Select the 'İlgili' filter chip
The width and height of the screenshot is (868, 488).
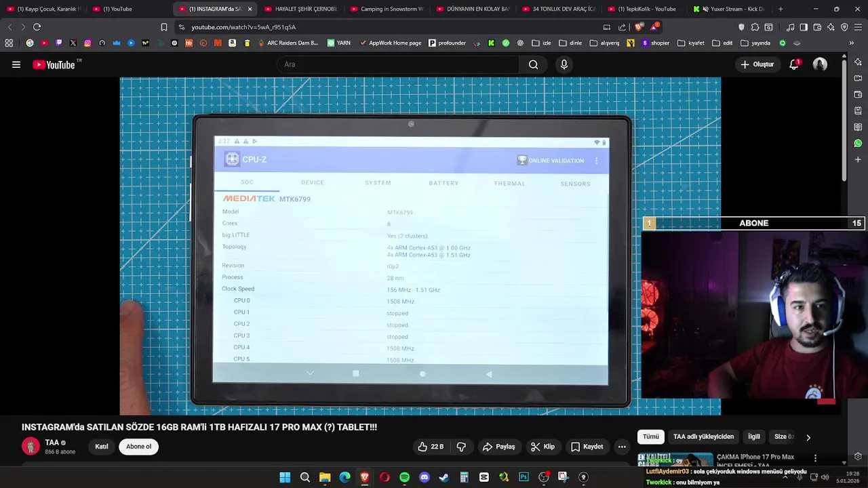pyautogui.click(x=754, y=436)
